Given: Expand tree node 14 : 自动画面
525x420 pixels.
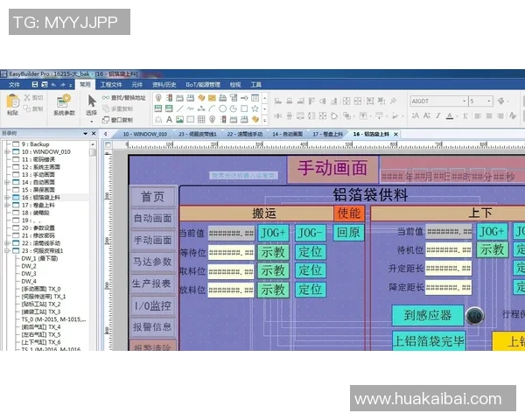Looking at the screenshot, I should pyautogui.click(x=7, y=182).
